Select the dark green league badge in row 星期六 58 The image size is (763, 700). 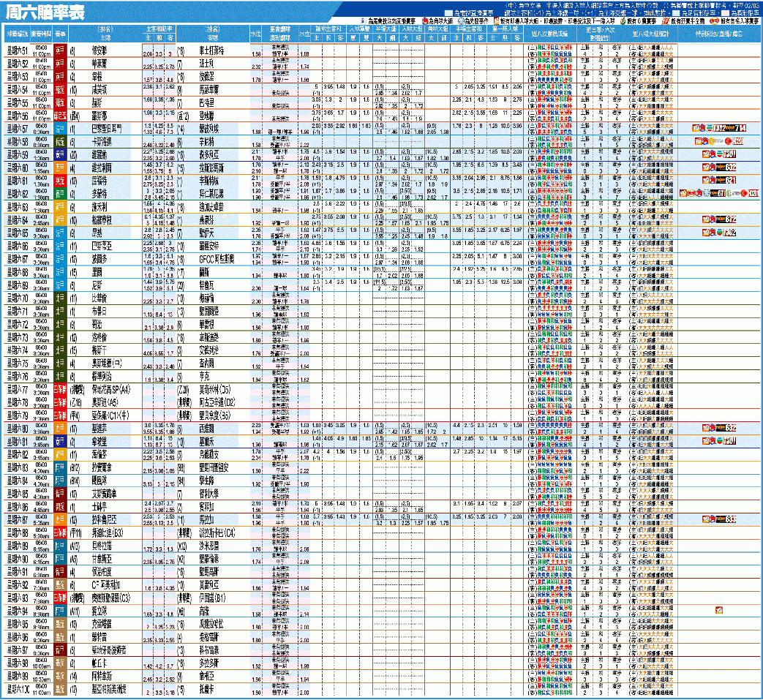pyautogui.click(x=60, y=142)
